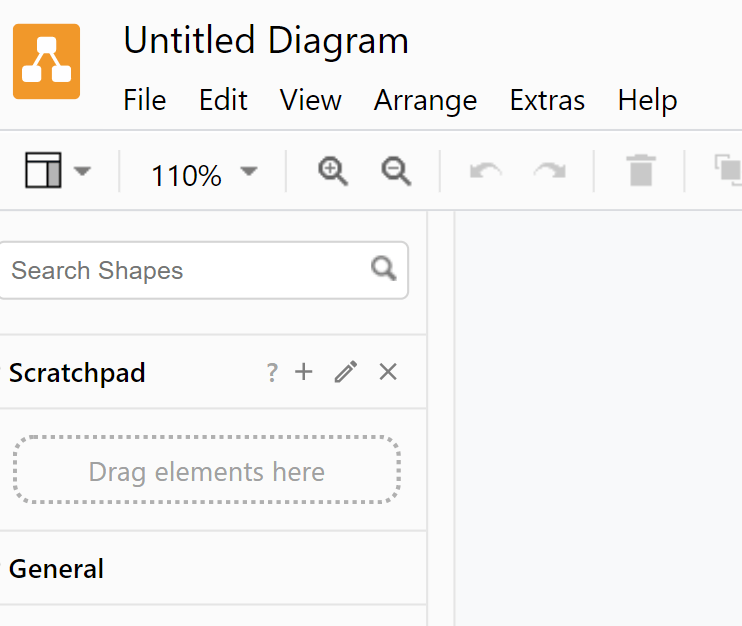Click the redo arrow icon
Viewport: 742px width, 626px height.
549,172
